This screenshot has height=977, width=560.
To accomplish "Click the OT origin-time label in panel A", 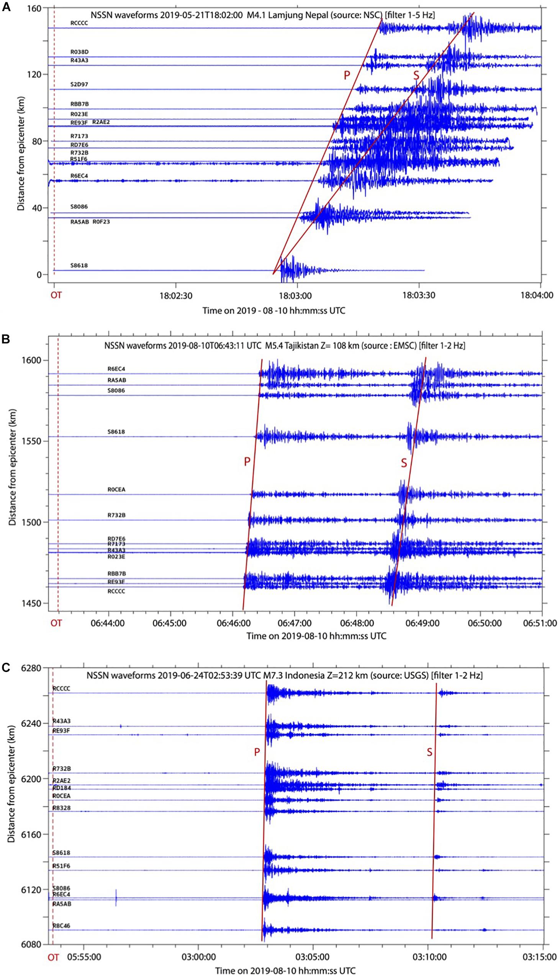I will point(56,295).
